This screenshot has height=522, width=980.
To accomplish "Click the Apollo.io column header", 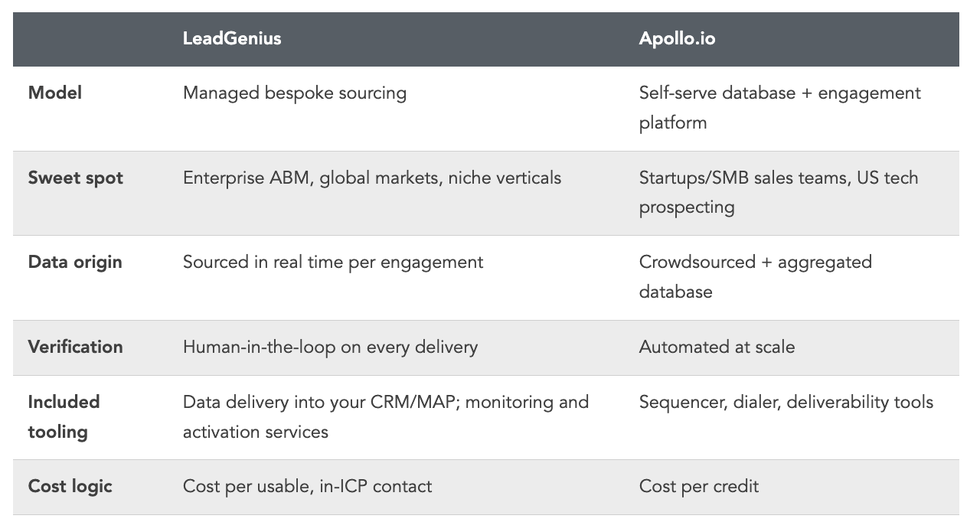I will point(677,38).
